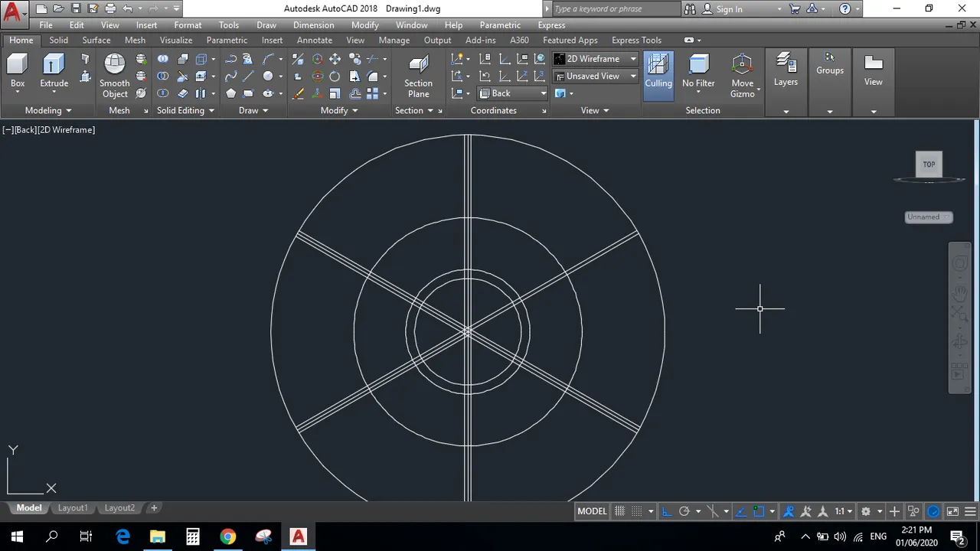
Task: Select the solid Union tool
Action: [163, 59]
